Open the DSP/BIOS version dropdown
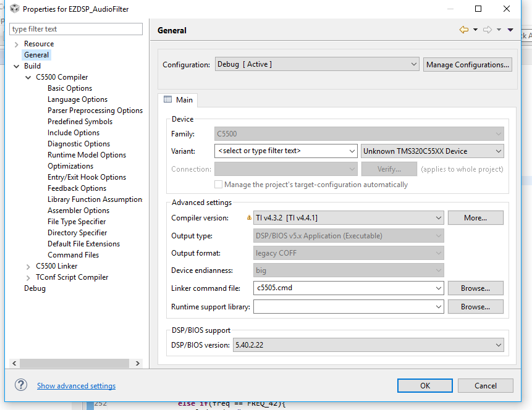Screen dimensions: 532x410 point(368,345)
